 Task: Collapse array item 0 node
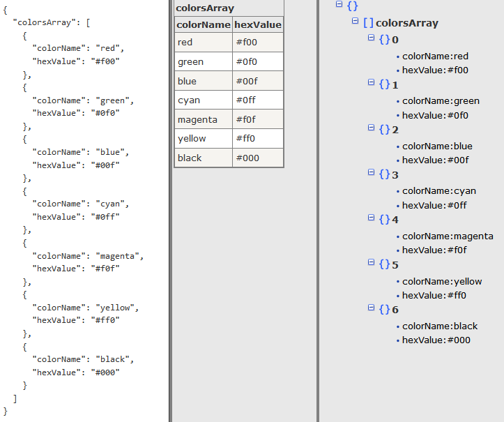(371, 39)
